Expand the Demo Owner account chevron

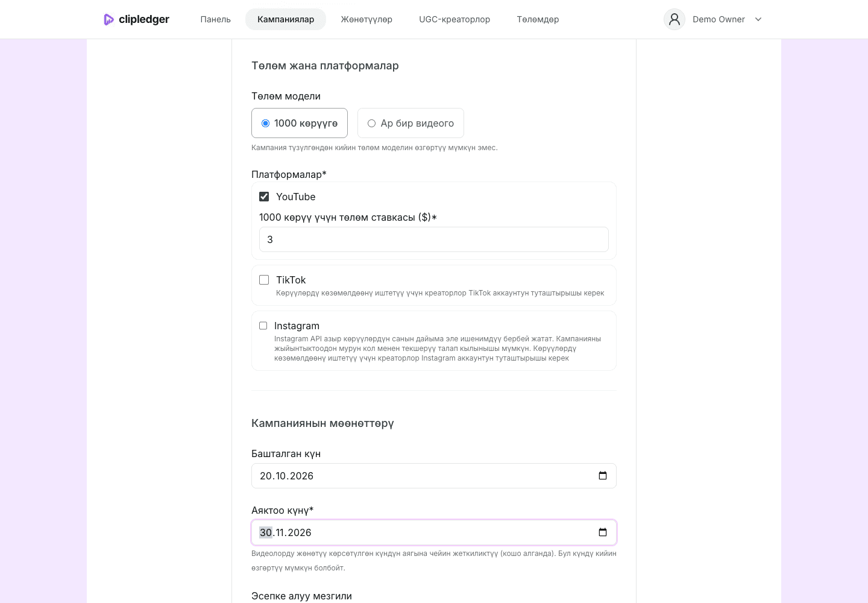point(758,19)
